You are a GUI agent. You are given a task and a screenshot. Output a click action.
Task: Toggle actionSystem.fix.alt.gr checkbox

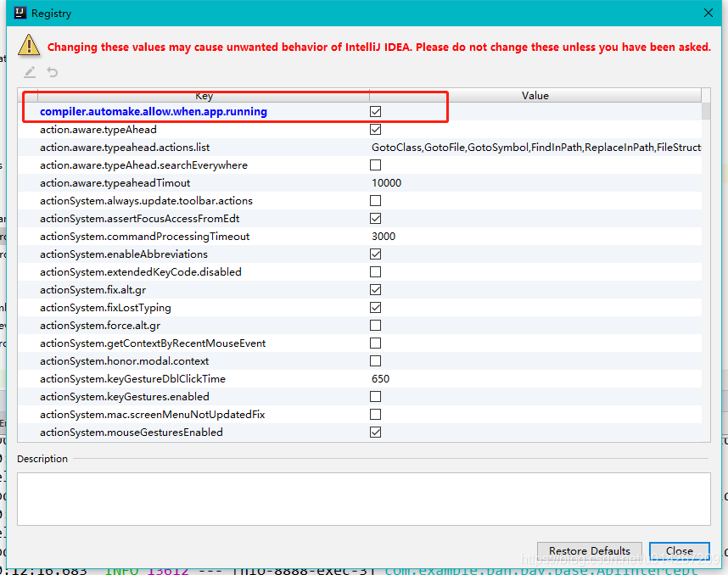click(375, 289)
